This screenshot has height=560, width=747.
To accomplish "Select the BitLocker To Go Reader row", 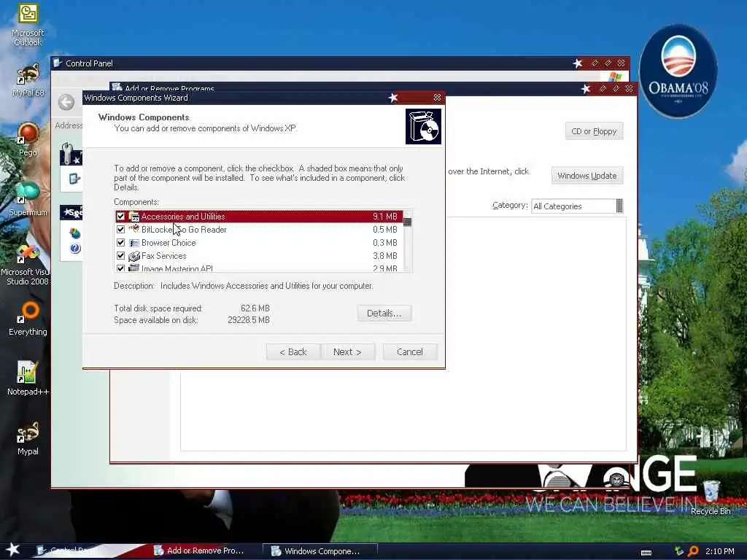I will 260,230.
